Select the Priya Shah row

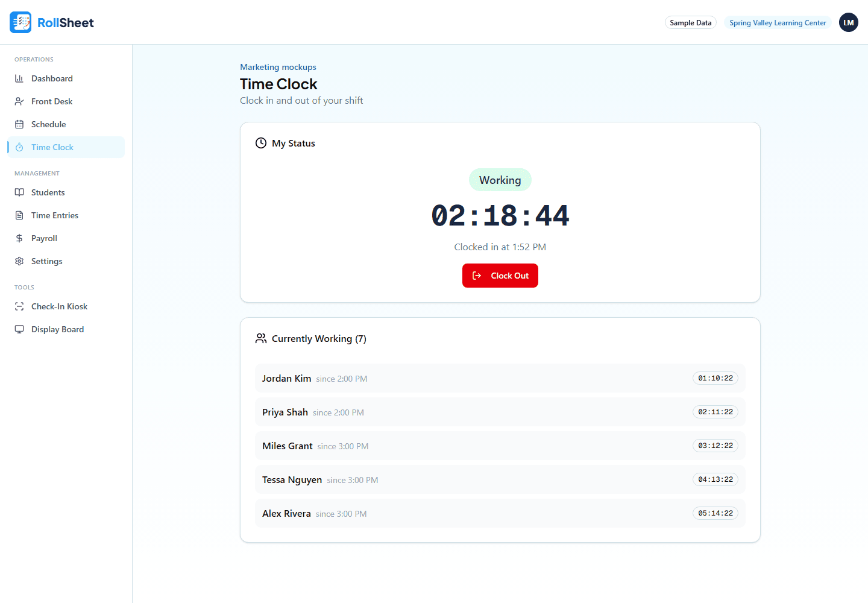(x=500, y=412)
